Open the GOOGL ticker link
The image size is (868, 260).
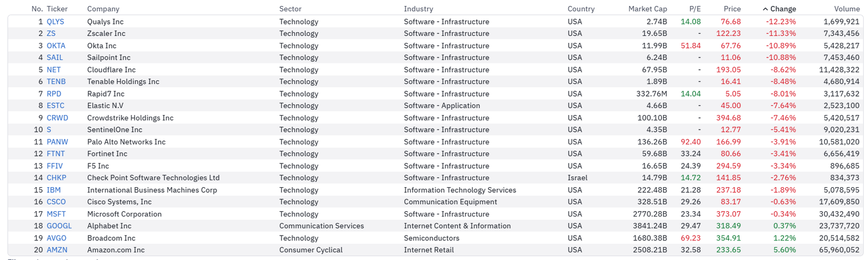tap(59, 226)
